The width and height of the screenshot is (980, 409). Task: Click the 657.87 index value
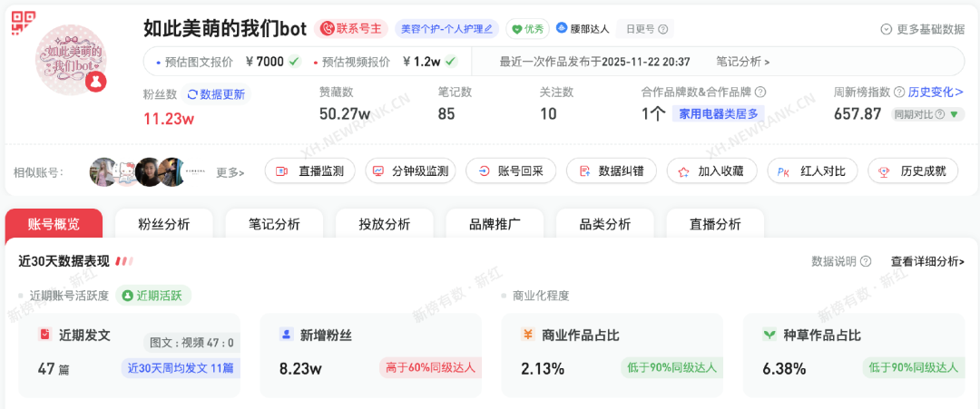(857, 114)
